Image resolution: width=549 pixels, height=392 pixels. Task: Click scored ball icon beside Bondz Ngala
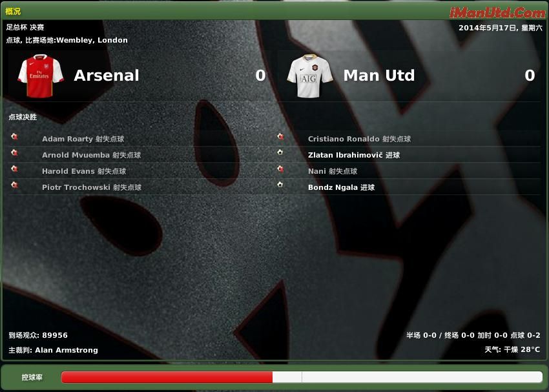280,185
